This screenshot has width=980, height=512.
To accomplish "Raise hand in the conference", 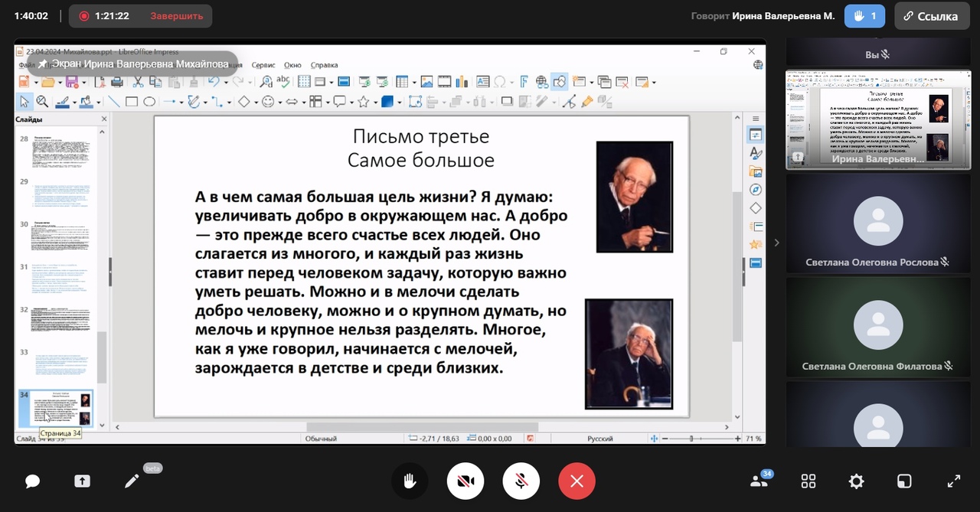I will pos(410,481).
